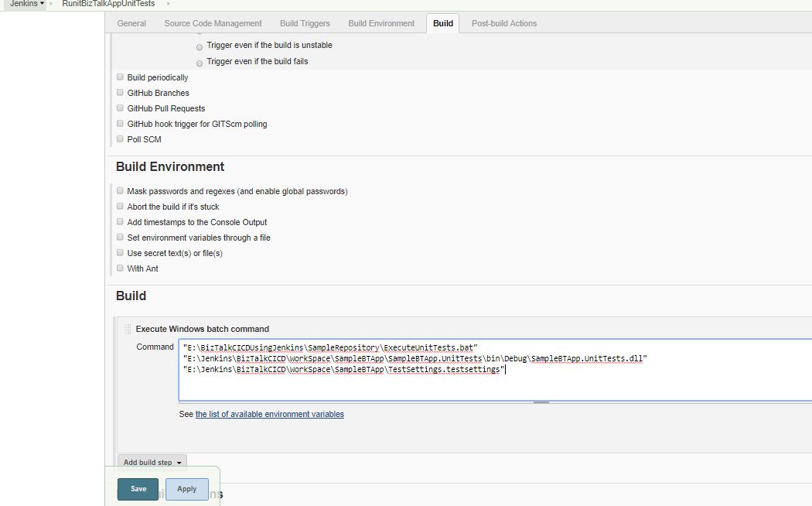This screenshot has width=812, height=506.
Task: Enable GitHub hook trigger for GITScm polling
Action: tap(120, 124)
